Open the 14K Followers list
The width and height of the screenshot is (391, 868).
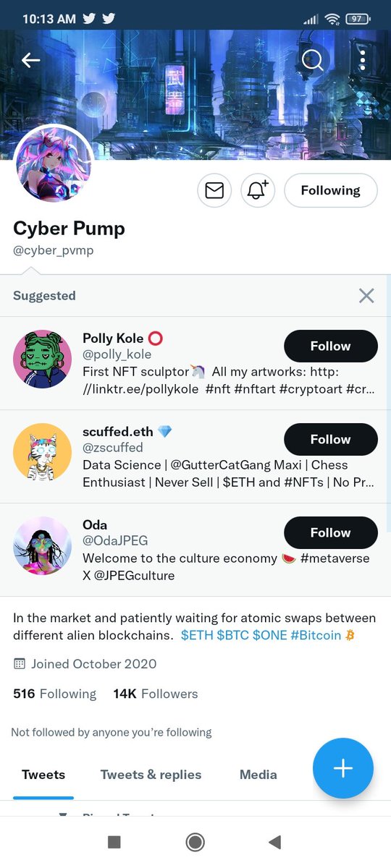tap(156, 694)
